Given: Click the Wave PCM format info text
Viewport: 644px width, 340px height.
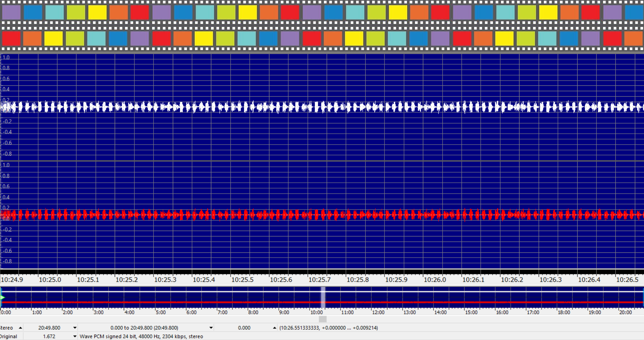Looking at the screenshot, I should (x=141, y=336).
